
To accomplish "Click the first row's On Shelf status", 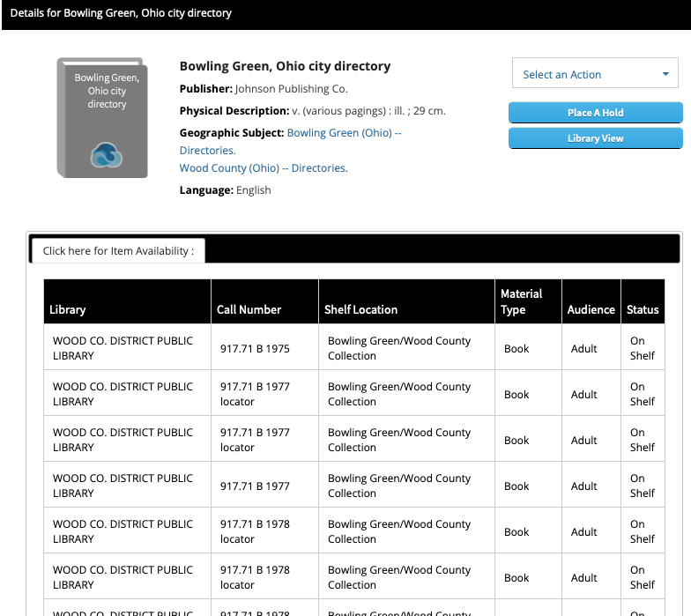I will click(642, 348).
